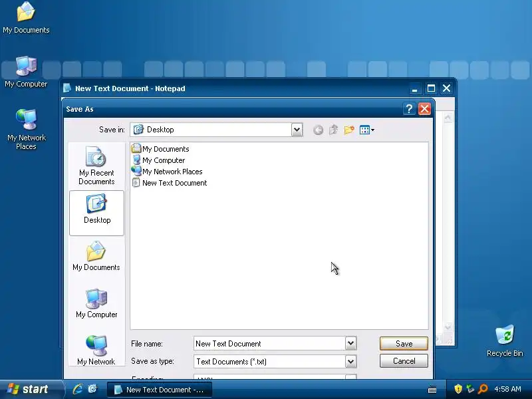
Task: Select My Network Places desktop icon
Action: click(x=26, y=130)
